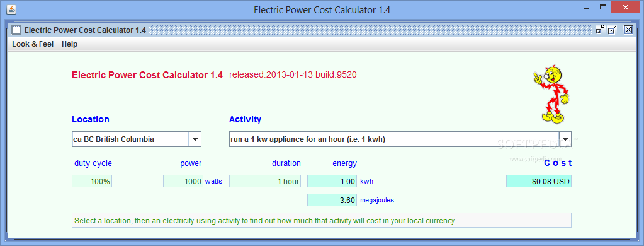The width and height of the screenshot is (644, 246).
Task: Iconify the inner frame
Action: tap(600, 29)
